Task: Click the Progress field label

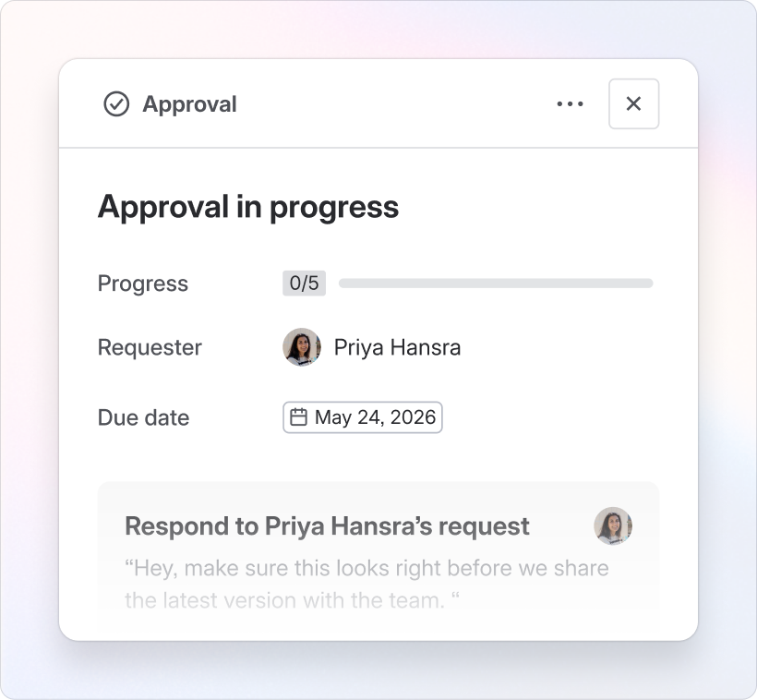Action: tap(143, 284)
